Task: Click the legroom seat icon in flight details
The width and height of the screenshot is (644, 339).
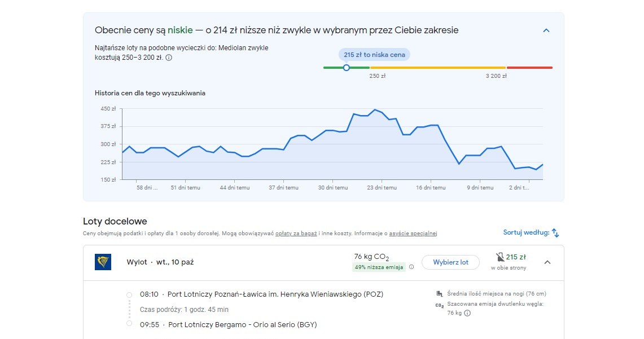Action: click(x=439, y=294)
